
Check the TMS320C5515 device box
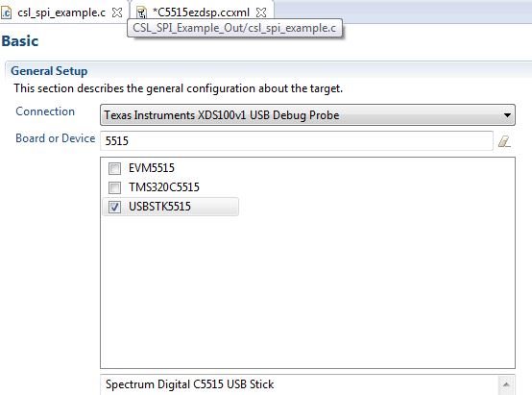pyautogui.click(x=114, y=187)
